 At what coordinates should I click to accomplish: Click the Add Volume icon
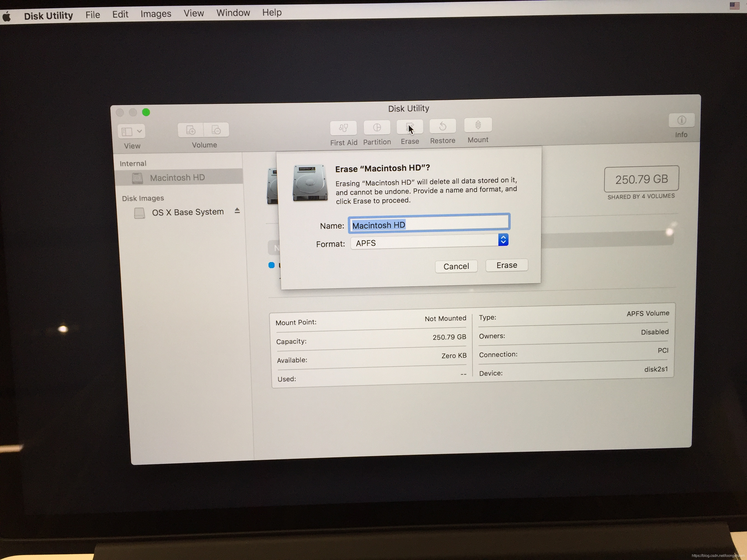[x=191, y=130]
